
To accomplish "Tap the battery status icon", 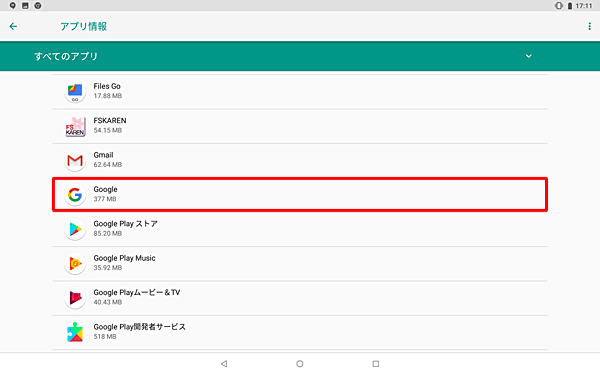I will coord(570,6).
